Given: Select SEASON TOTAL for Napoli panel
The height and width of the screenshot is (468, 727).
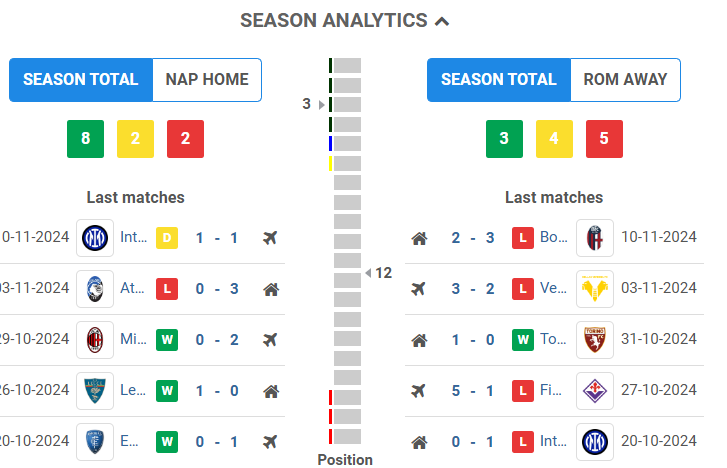Looking at the screenshot, I should click(81, 80).
